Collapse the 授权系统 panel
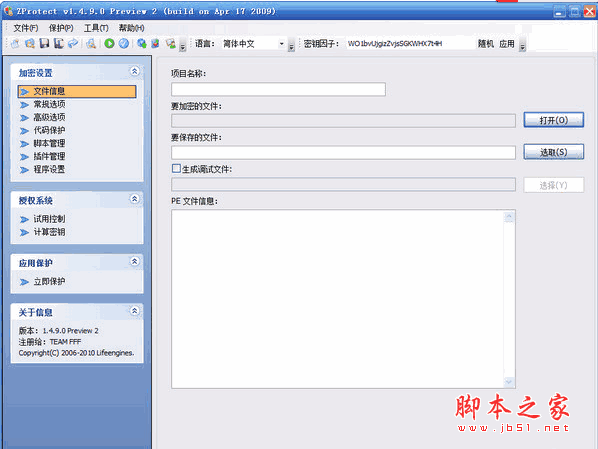This screenshot has width=598, height=449. (x=135, y=199)
